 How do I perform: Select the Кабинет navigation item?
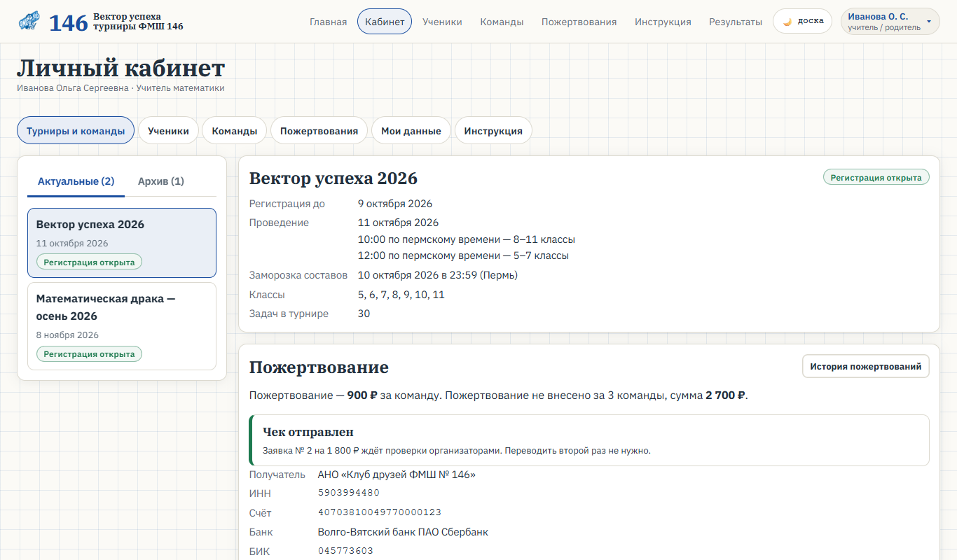385,22
